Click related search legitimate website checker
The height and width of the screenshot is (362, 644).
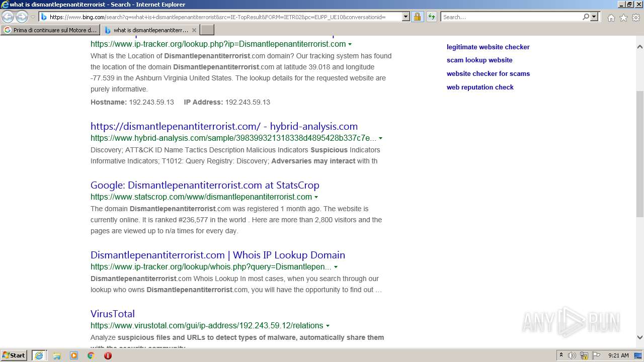(488, 47)
